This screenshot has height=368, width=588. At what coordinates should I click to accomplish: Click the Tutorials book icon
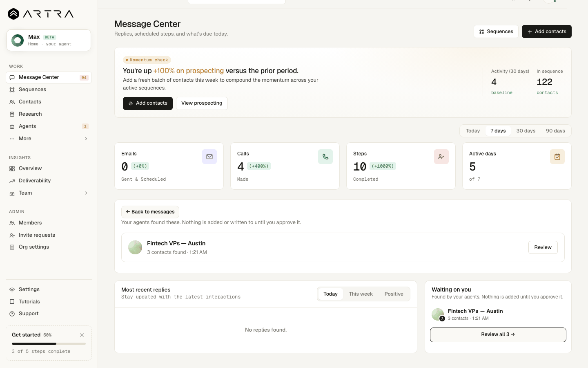point(12,302)
